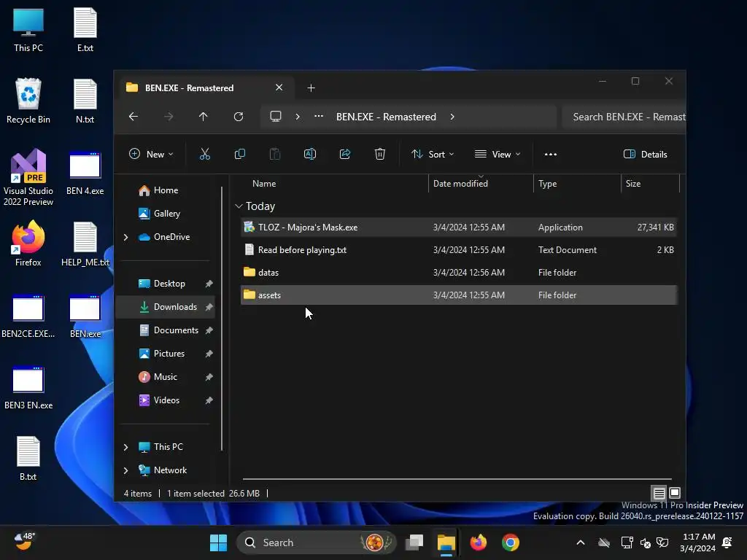Open the Sort dropdown menu
This screenshot has width=747, height=560.
click(x=433, y=155)
